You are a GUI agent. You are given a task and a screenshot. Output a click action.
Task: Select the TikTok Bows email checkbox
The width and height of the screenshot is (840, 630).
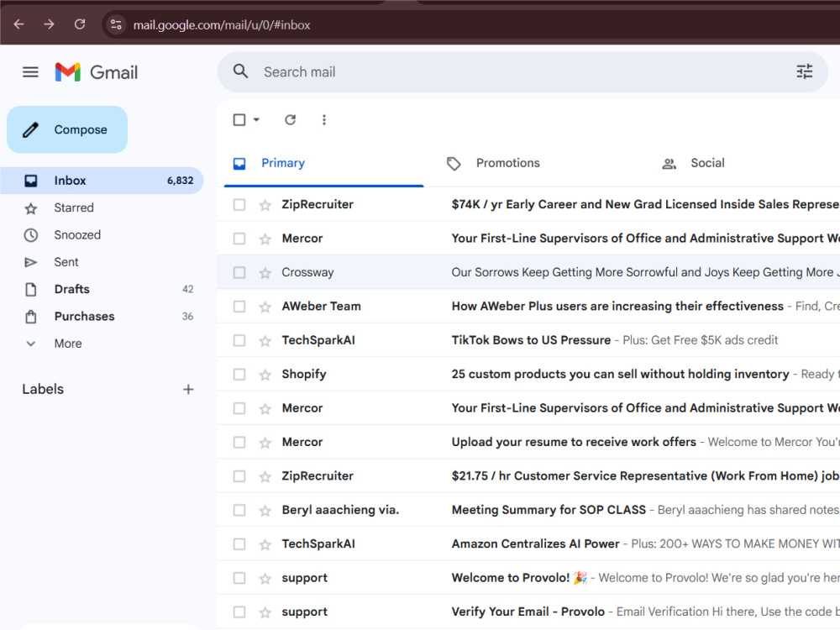coord(239,340)
